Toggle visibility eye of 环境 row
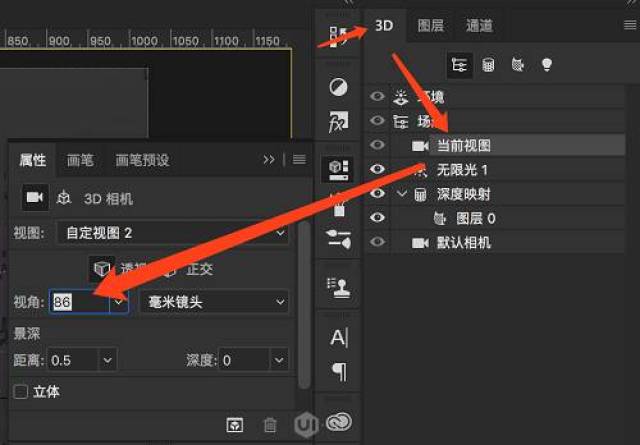The width and height of the screenshot is (640, 445). click(x=377, y=96)
